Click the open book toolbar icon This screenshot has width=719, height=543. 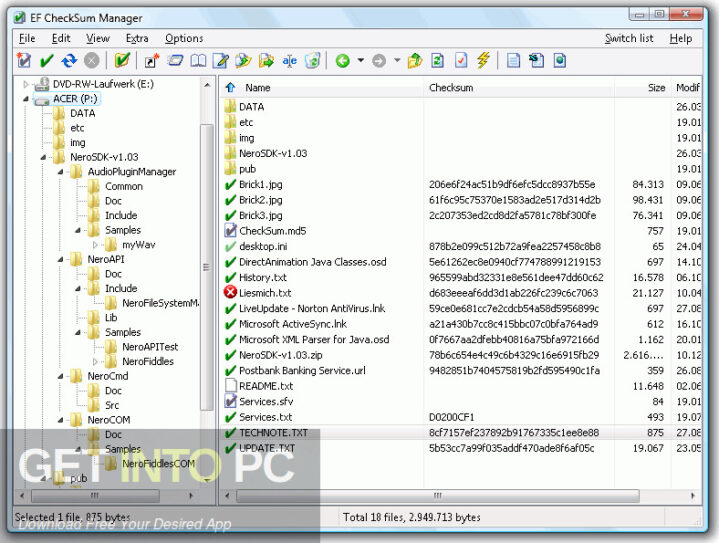(198, 60)
